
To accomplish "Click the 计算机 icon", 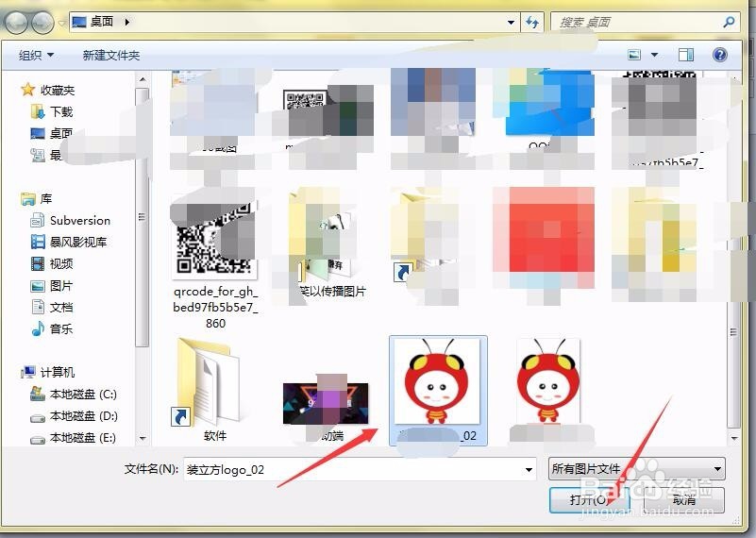I will (28, 372).
